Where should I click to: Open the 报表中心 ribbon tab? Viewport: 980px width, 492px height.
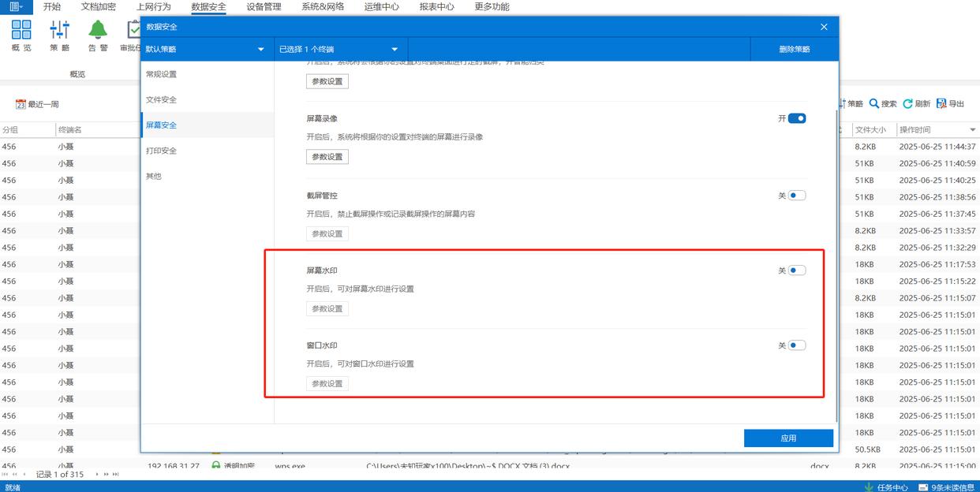[x=436, y=6]
